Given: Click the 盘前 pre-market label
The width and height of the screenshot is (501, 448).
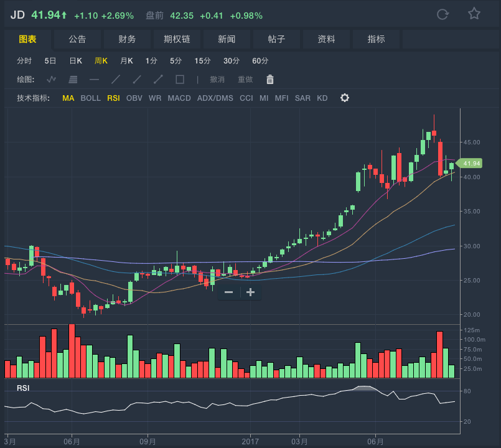Looking at the screenshot, I should pyautogui.click(x=154, y=16).
